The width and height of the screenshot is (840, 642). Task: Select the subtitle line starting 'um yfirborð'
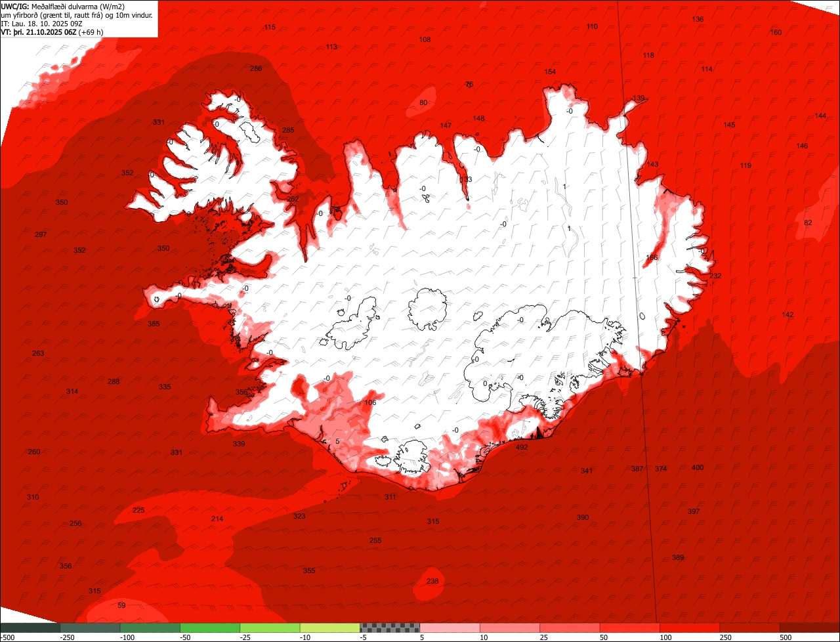click(x=77, y=14)
